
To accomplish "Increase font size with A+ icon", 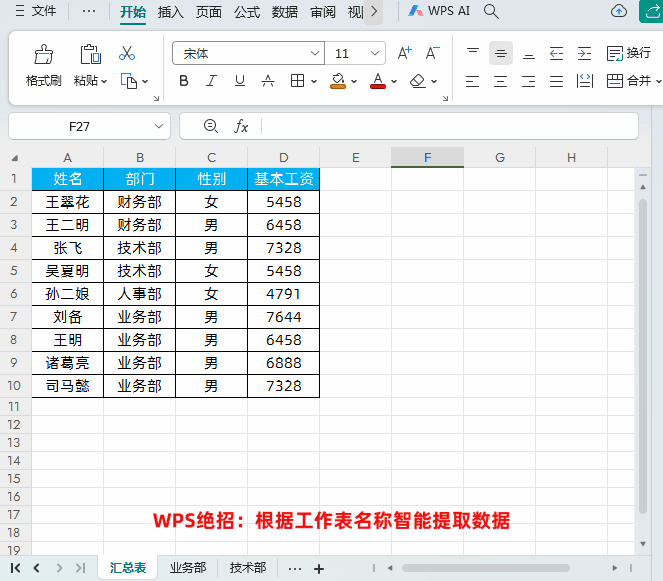I will point(405,53).
